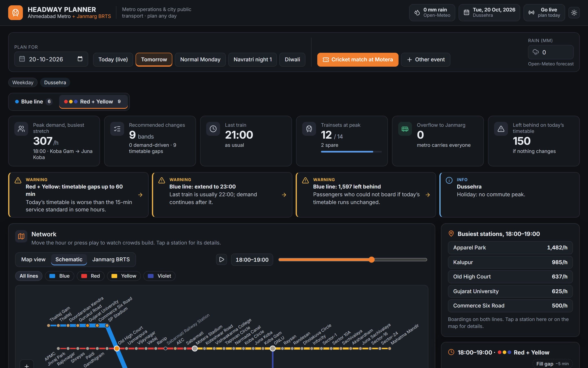Switch to the Blue line tab
The height and width of the screenshot is (368, 588).
pyautogui.click(x=33, y=101)
